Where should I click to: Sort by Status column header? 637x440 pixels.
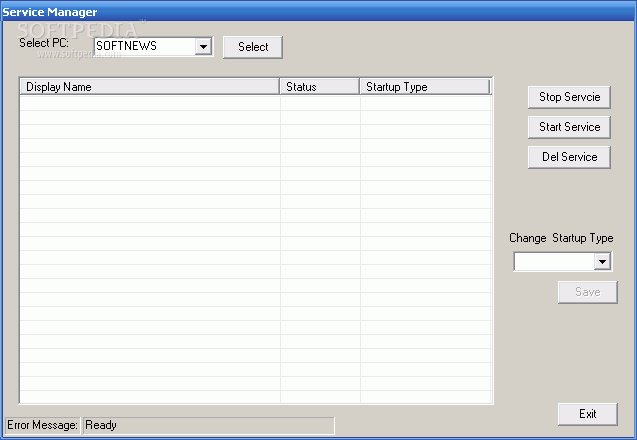pos(320,87)
